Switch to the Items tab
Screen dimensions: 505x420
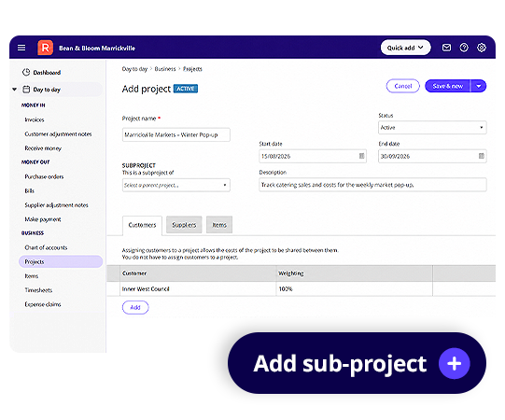click(x=219, y=225)
